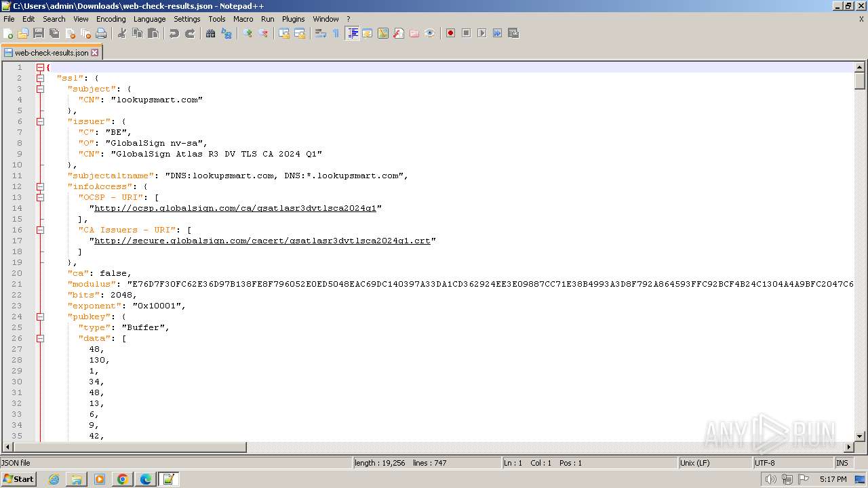Toggle word wrap in the toolbar

321,33
